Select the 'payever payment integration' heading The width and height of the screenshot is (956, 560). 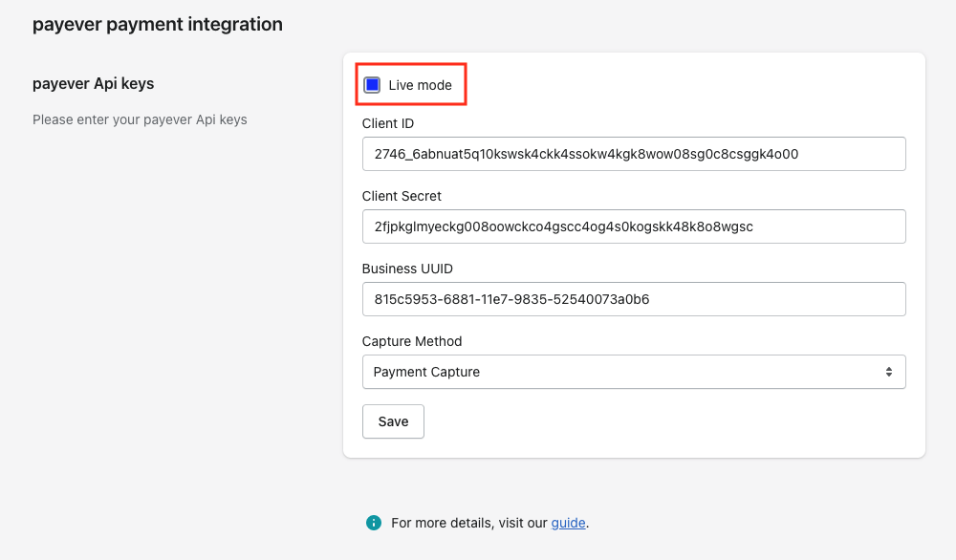coord(158,25)
